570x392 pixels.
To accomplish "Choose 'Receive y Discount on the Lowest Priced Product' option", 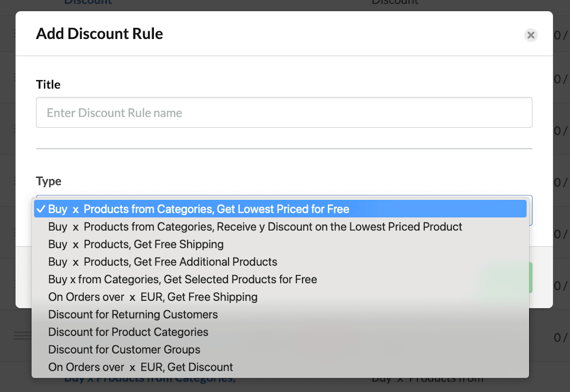I will 280,227.
